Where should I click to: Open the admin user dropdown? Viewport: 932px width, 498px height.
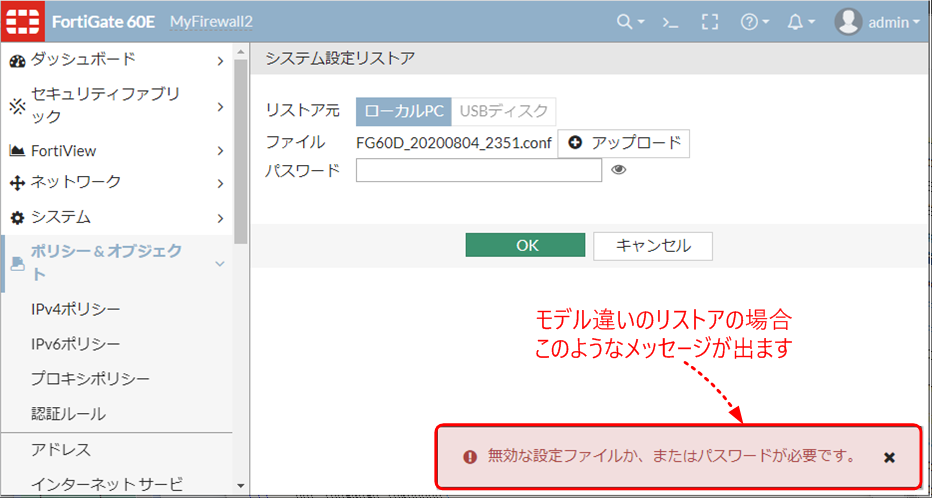click(895, 23)
